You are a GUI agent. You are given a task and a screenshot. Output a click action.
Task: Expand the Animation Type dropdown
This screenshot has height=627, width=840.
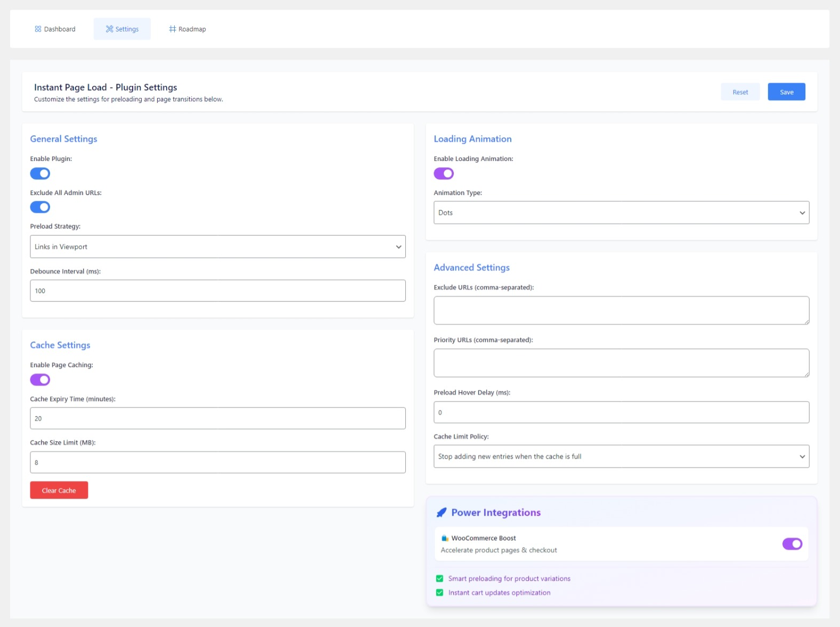point(621,213)
